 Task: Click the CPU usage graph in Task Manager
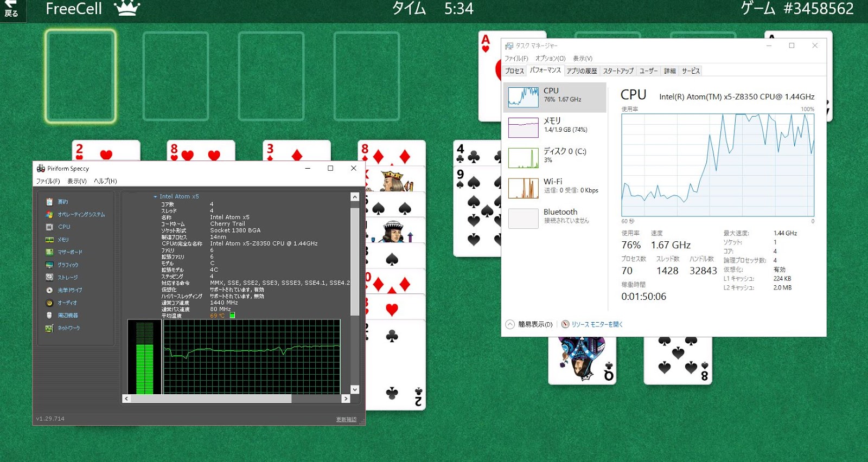coord(718,165)
